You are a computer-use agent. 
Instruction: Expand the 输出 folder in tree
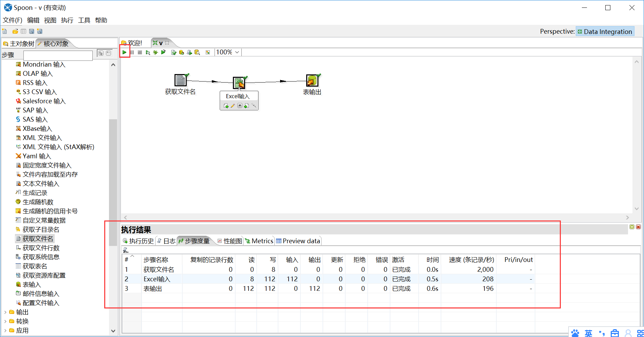point(5,312)
